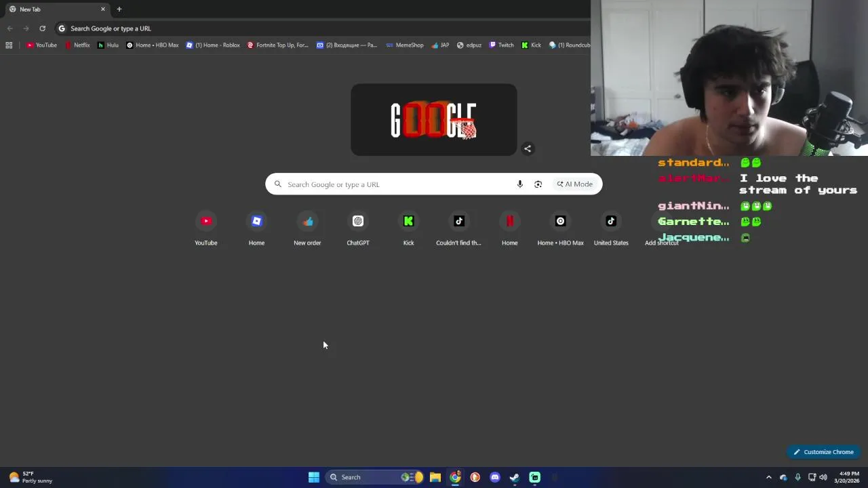Viewport: 868px width, 488px height.
Task: Open a new browser tab
Action: 119,9
